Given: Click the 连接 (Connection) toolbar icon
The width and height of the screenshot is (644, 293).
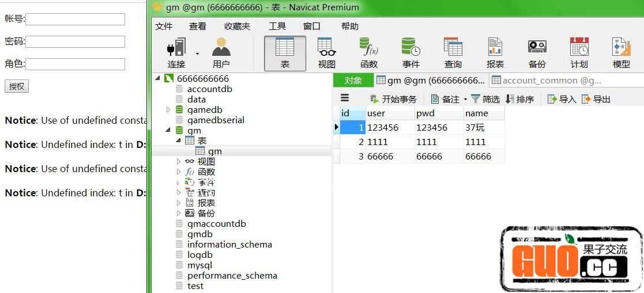Looking at the screenshot, I should click(176, 53).
